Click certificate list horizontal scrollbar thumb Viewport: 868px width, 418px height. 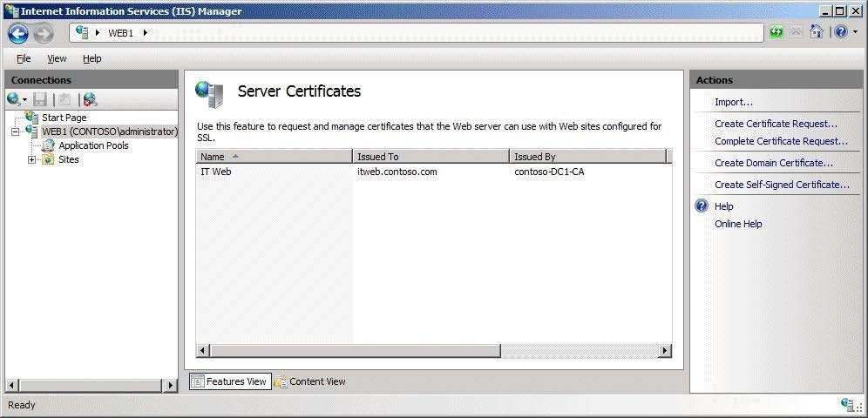pos(355,351)
